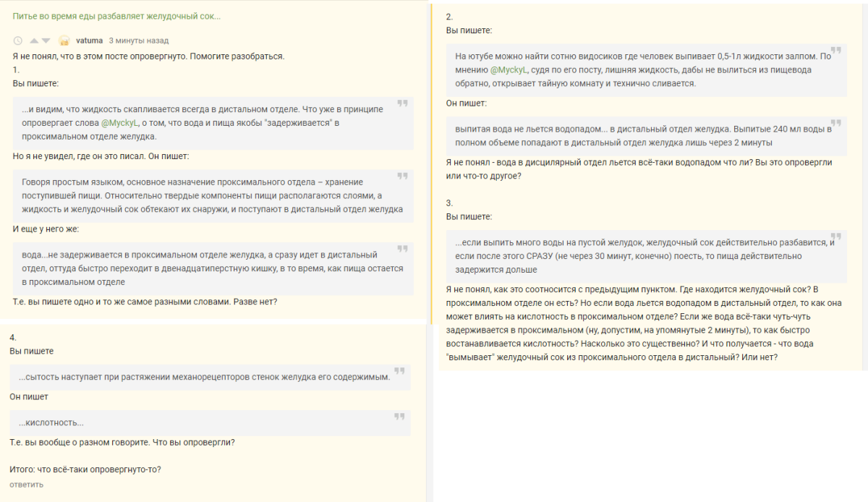
Task: Click quoted text "выпитая вода не льется водопадом"
Action: tap(644, 135)
